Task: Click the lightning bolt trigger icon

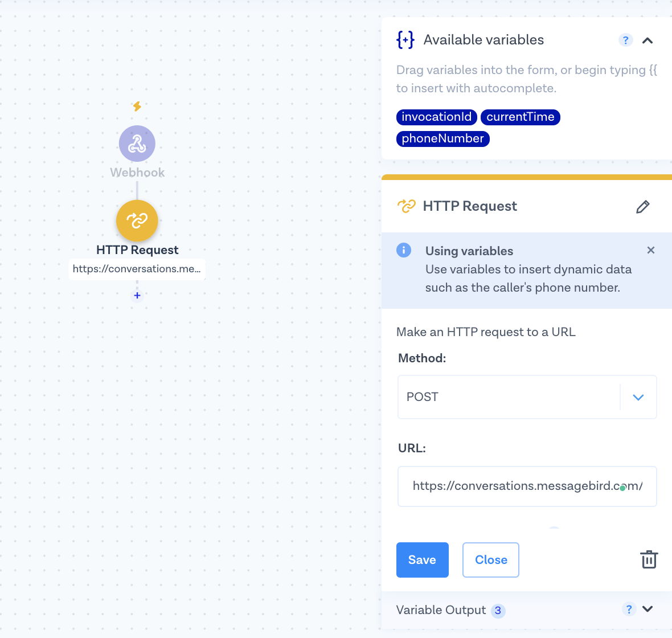Action: pyautogui.click(x=137, y=106)
